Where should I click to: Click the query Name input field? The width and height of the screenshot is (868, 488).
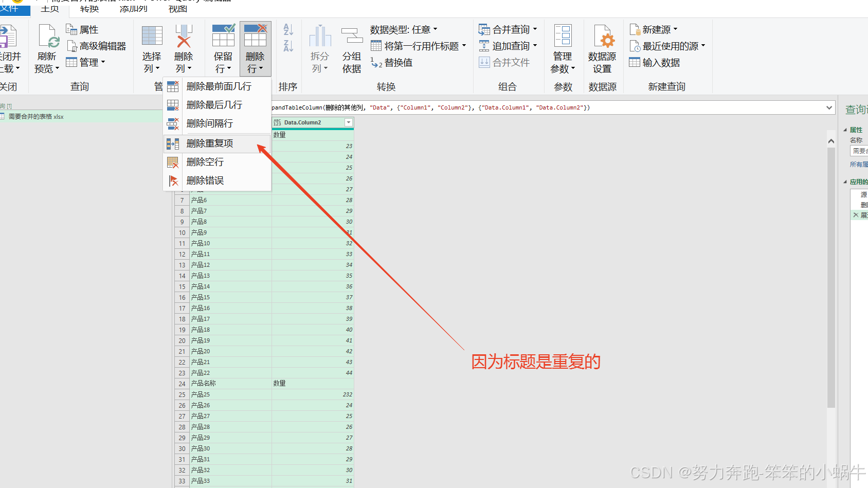(x=859, y=151)
